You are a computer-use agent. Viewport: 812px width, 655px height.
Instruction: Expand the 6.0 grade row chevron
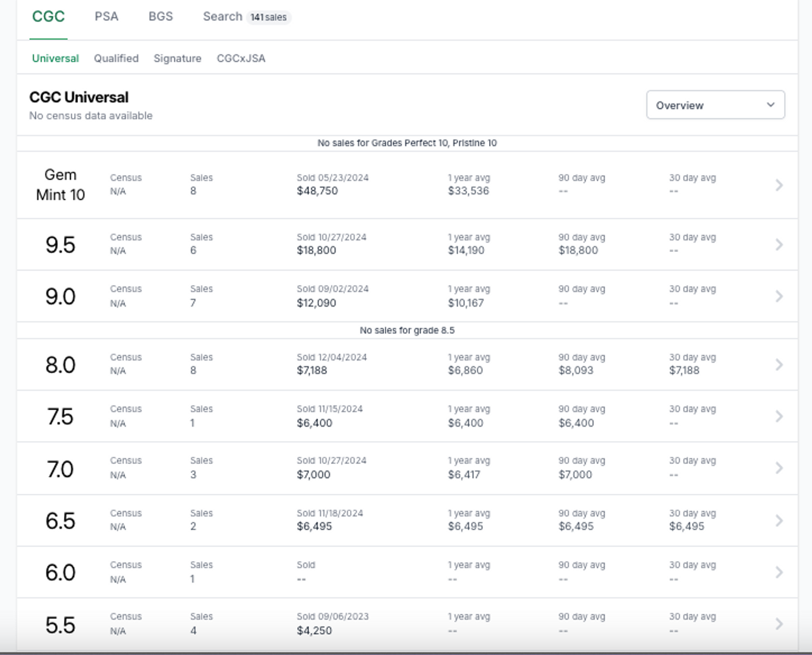coord(779,572)
